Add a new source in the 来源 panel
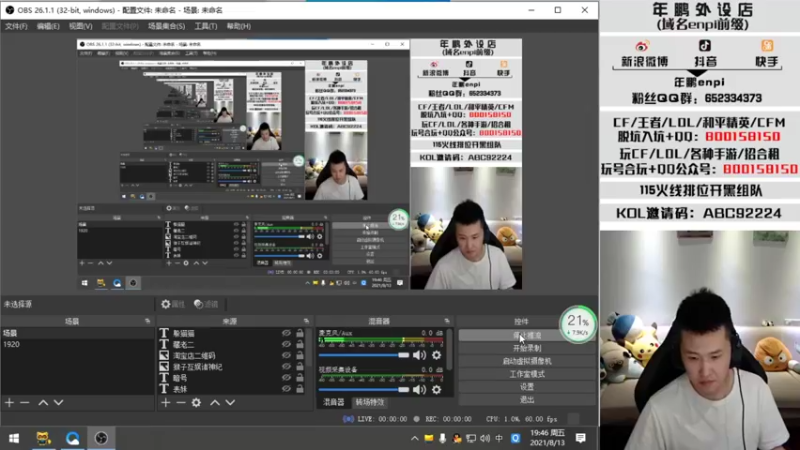This screenshot has width=800, height=450. click(x=165, y=403)
